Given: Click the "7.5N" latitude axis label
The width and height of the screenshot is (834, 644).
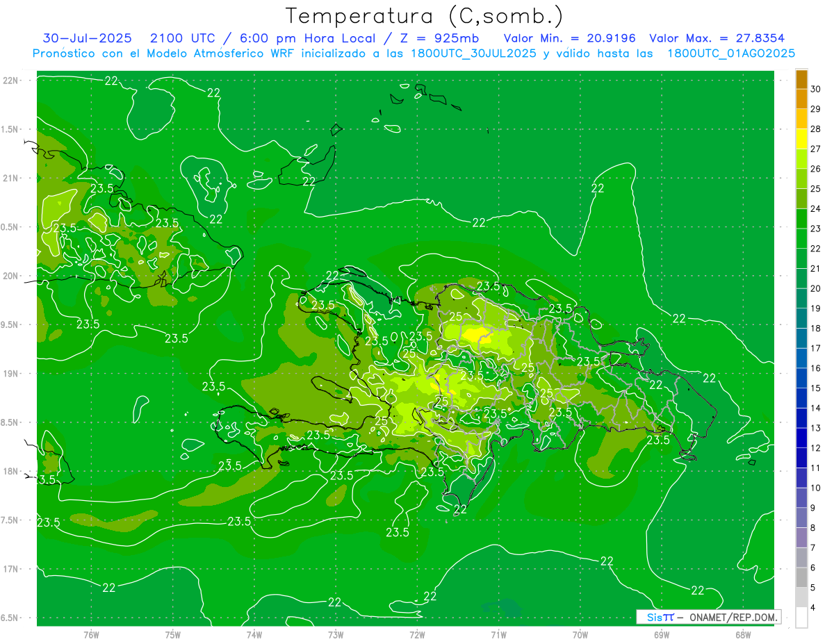Looking at the screenshot, I should click(10, 520).
